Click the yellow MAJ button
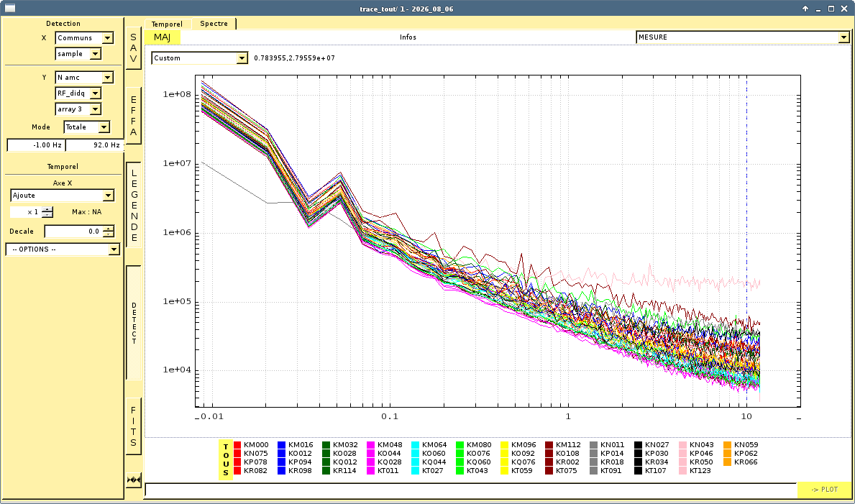The height and width of the screenshot is (504, 855). tap(163, 37)
